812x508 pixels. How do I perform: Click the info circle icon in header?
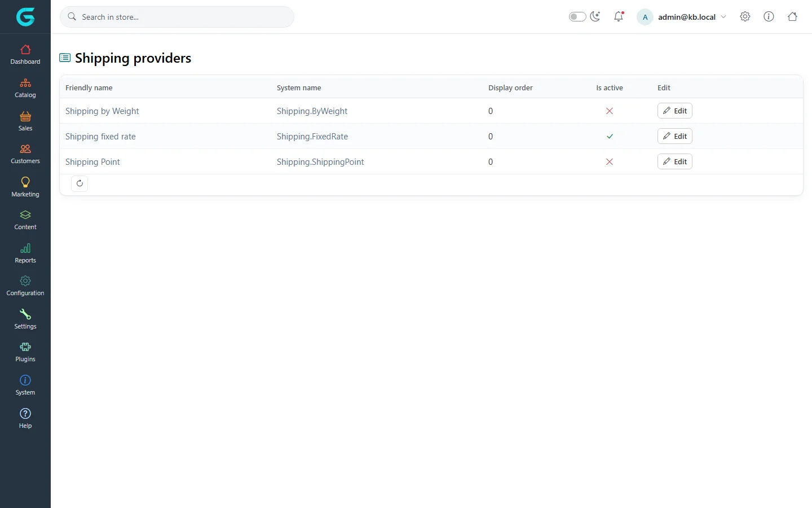pos(769,17)
